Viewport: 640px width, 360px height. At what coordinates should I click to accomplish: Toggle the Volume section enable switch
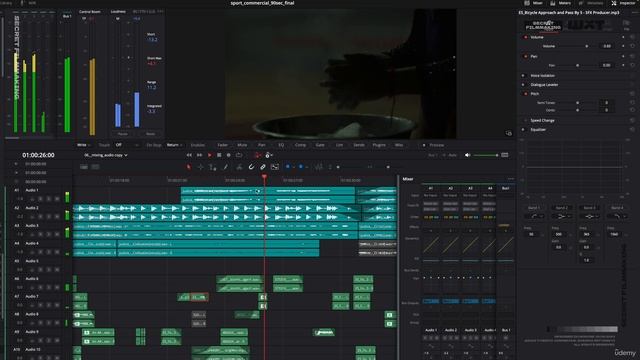[x=525, y=37]
